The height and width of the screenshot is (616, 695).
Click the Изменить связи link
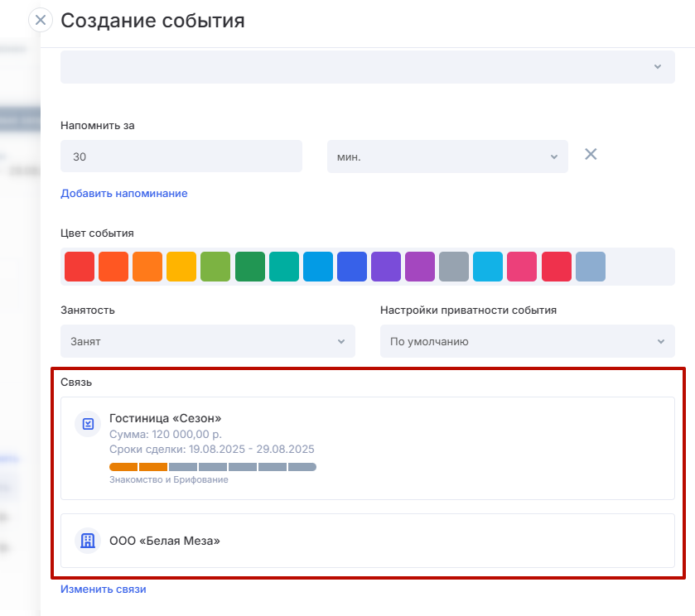click(x=104, y=590)
